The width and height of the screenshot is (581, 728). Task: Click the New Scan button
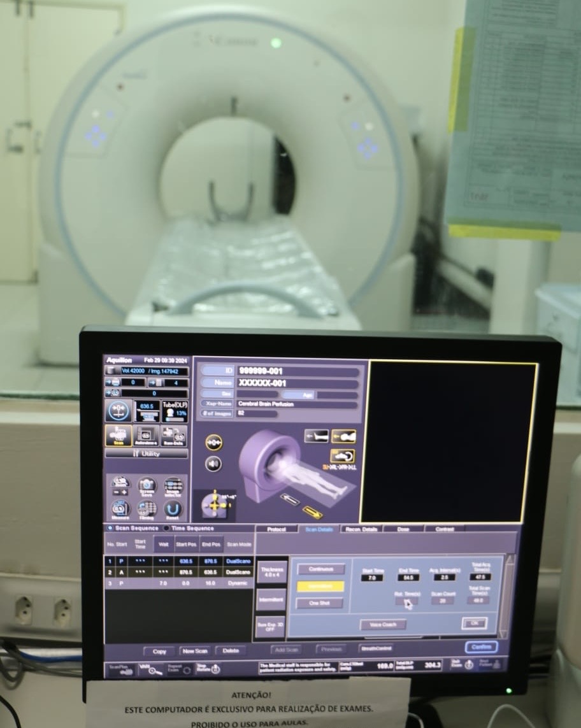(x=194, y=651)
